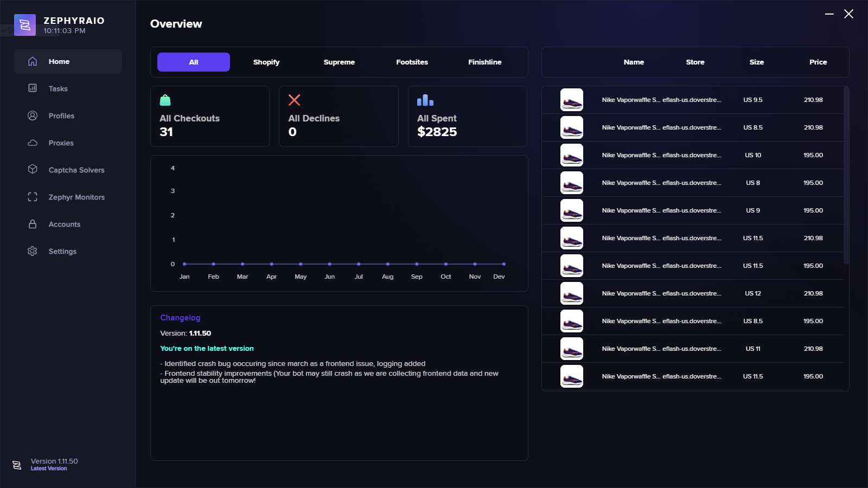Viewport: 868px width, 488px height.
Task: Click the Name column header
Action: (x=634, y=62)
